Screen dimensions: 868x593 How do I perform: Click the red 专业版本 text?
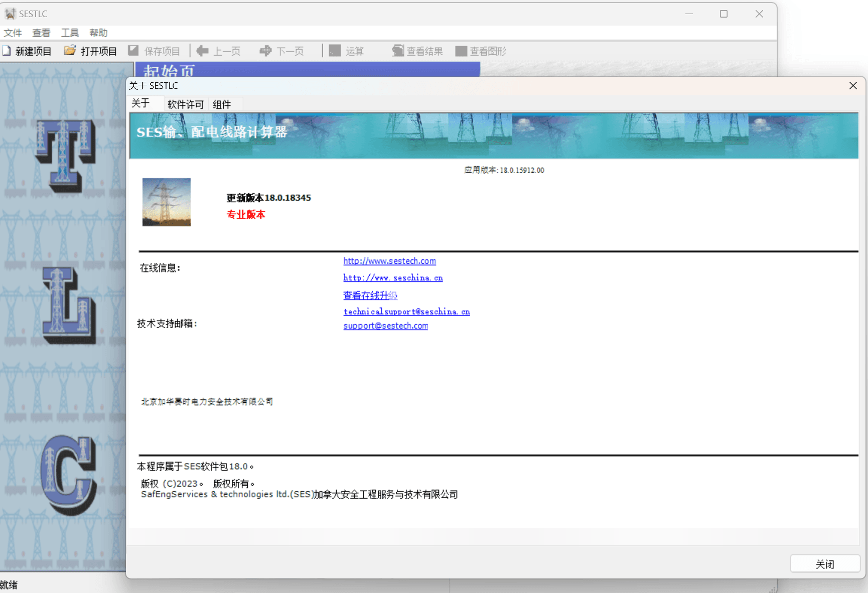(x=246, y=215)
